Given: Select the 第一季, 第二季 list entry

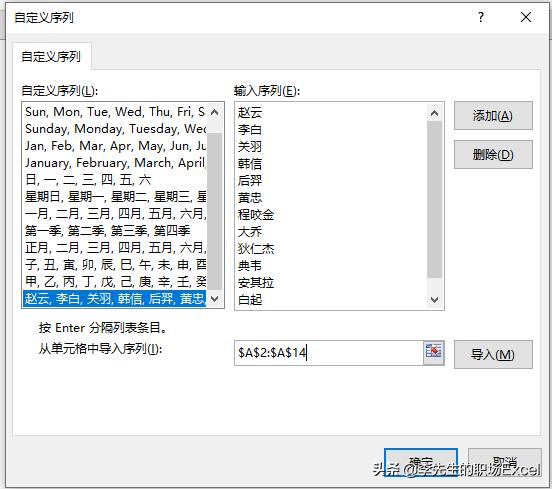Looking at the screenshot, I should click(x=115, y=231).
